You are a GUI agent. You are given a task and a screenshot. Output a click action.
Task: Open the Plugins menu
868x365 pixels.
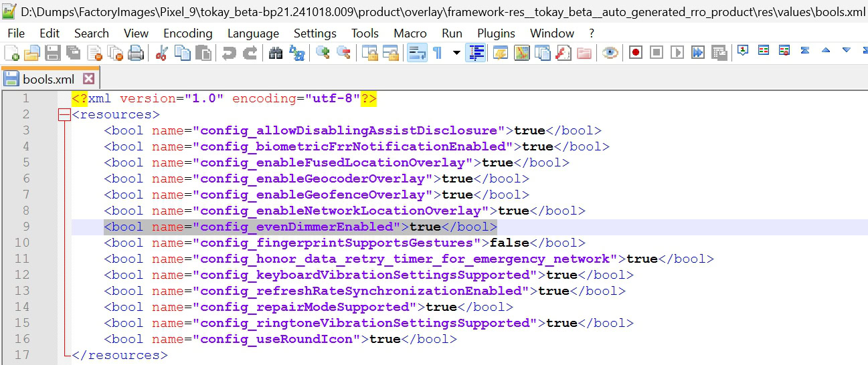click(496, 33)
